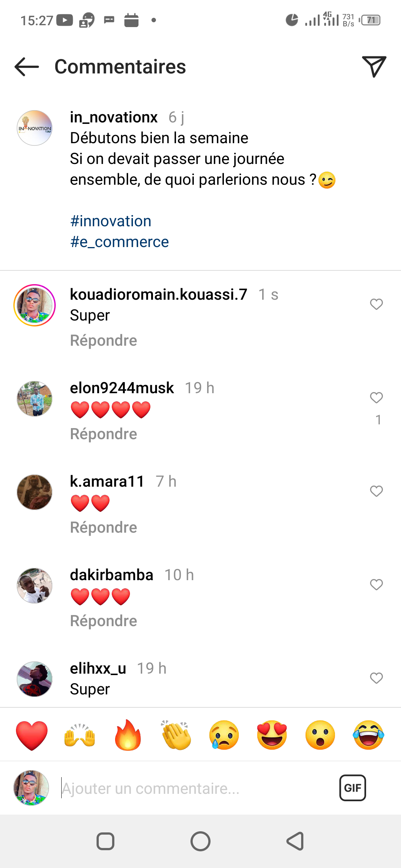
Task: Insert the clapping hands quick emoji
Action: click(176, 735)
